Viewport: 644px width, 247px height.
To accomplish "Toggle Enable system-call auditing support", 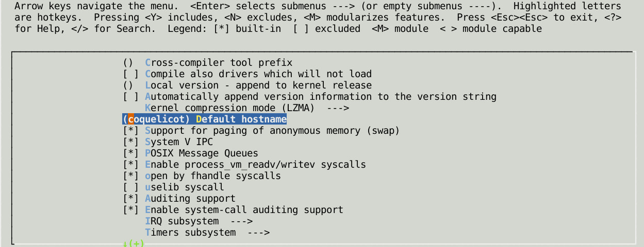I will coord(233,210).
